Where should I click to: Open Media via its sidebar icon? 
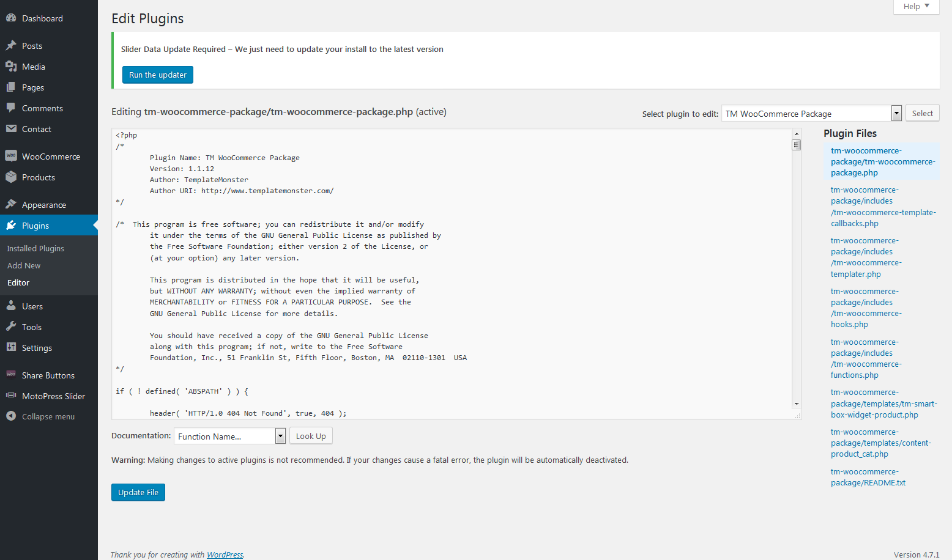(11, 67)
